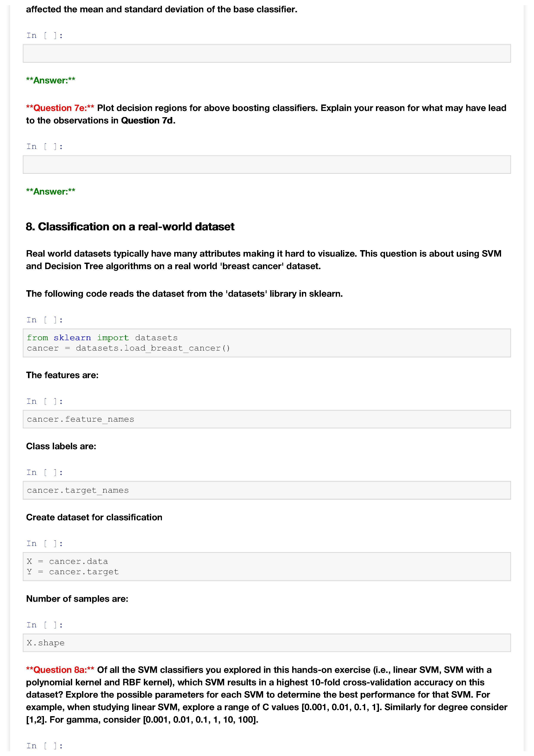
Task: Select the cancer.target_names code cell
Action: [267, 490]
